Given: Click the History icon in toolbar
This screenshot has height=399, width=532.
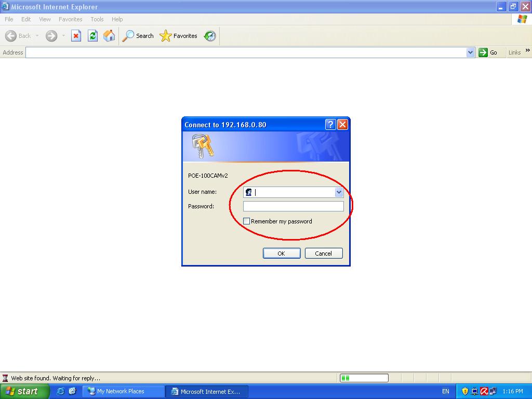Looking at the screenshot, I should tap(210, 36).
